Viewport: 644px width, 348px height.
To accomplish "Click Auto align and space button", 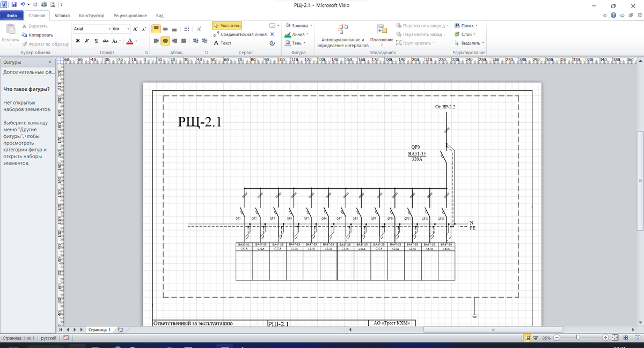I will (343, 35).
